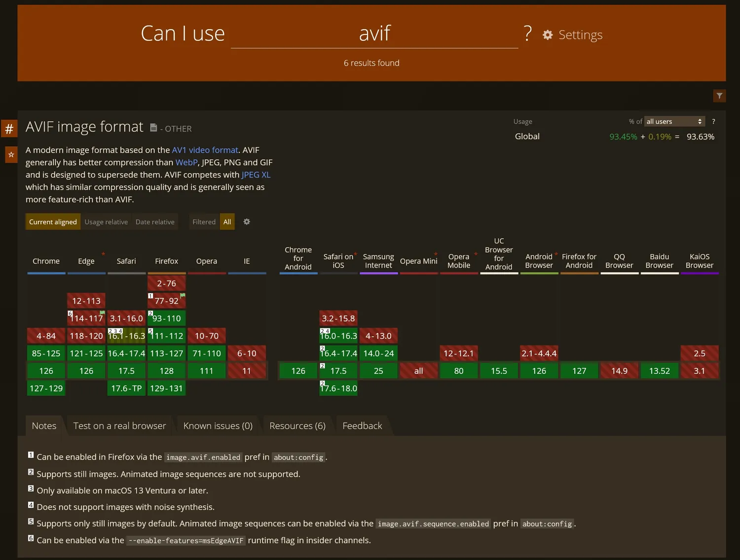740x560 pixels.
Task: Switch to Usage relative view
Action: [106, 222]
